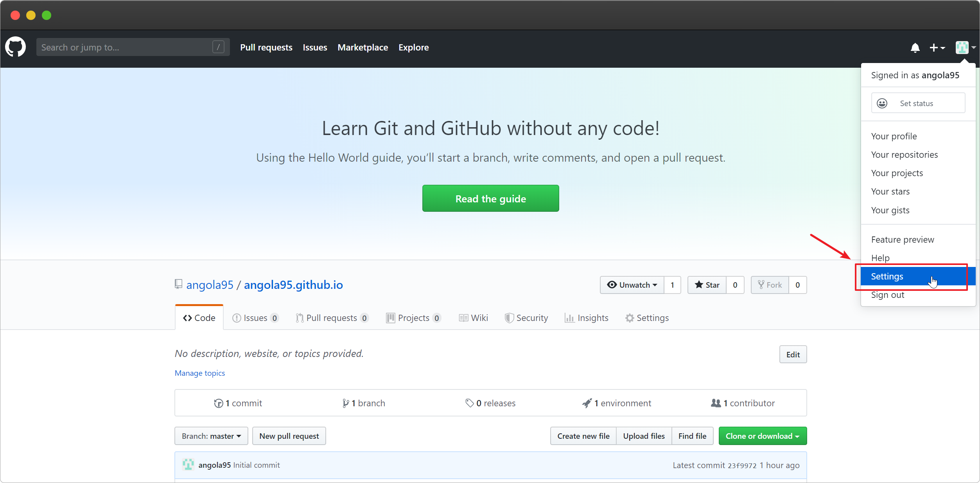Open the repository Settings gear tab

coord(647,318)
